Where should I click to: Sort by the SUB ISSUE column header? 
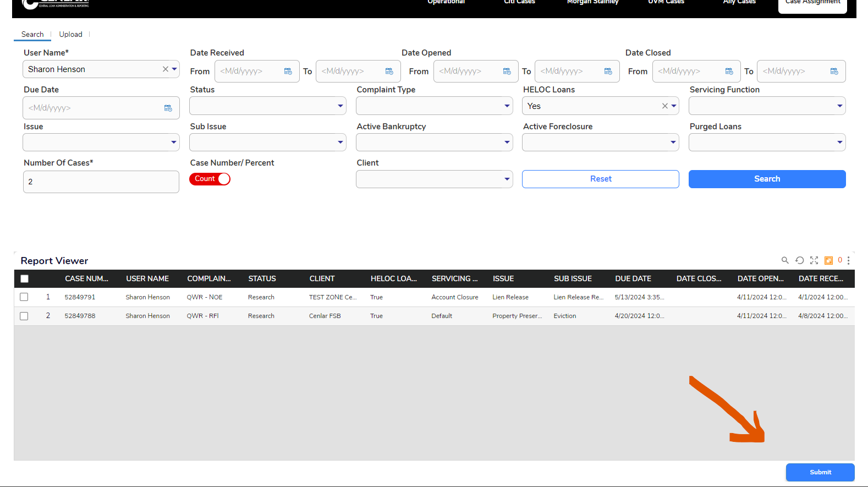pos(573,279)
